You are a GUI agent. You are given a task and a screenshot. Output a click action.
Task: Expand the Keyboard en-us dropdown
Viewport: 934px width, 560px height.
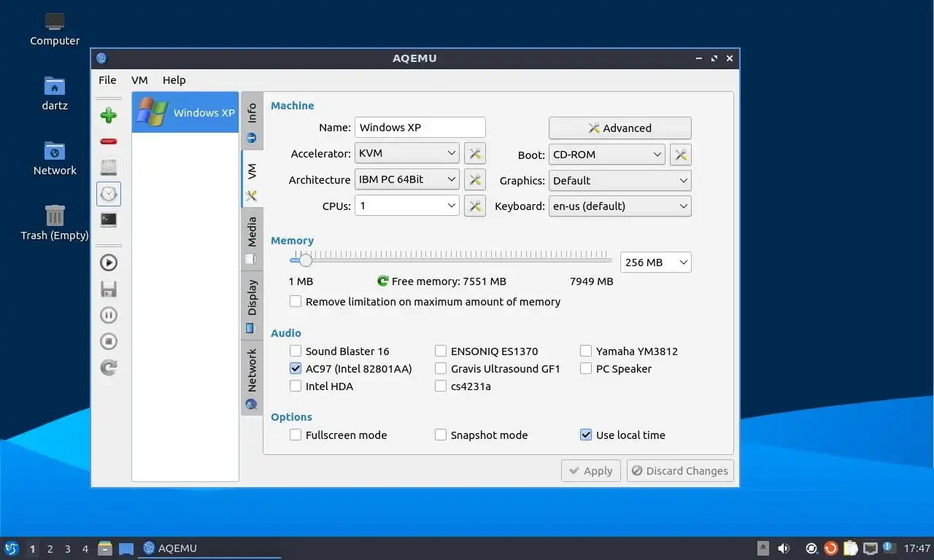coord(620,206)
